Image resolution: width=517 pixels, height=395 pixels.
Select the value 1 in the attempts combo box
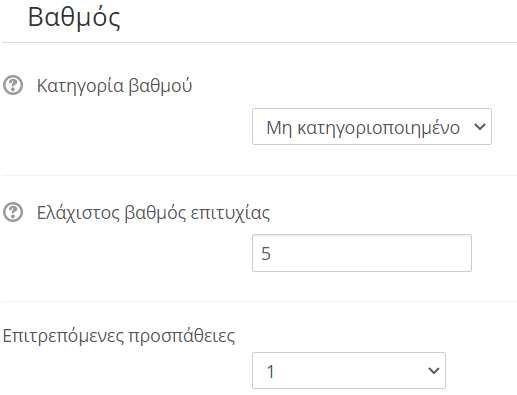[x=271, y=371]
